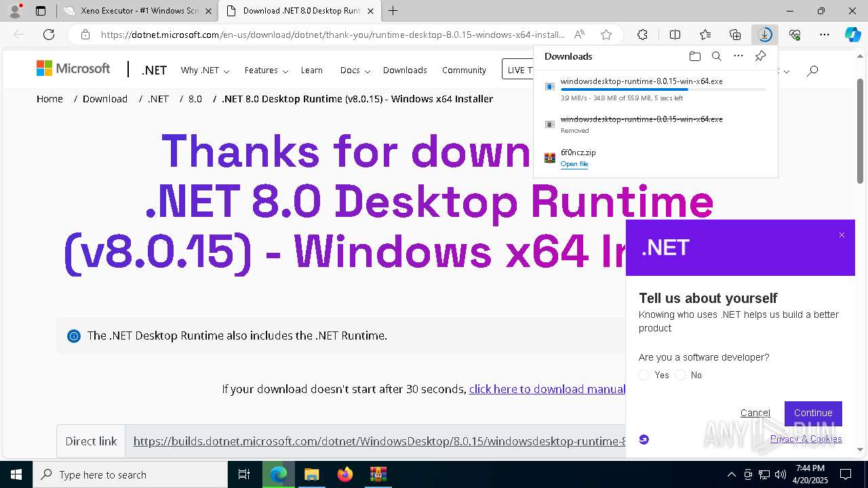This screenshot has width=868, height=488.
Task: Open Copilot sidebar icon
Action: (x=852, y=35)
